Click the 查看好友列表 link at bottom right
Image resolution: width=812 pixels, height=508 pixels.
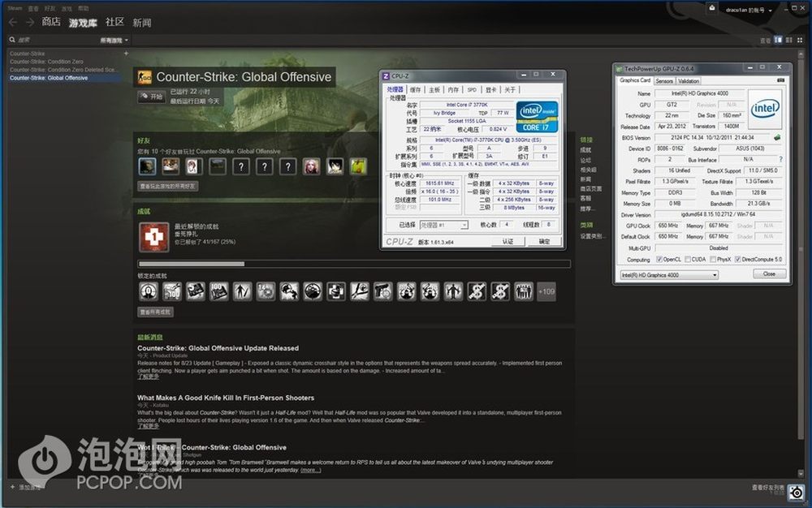coord(768,488)
